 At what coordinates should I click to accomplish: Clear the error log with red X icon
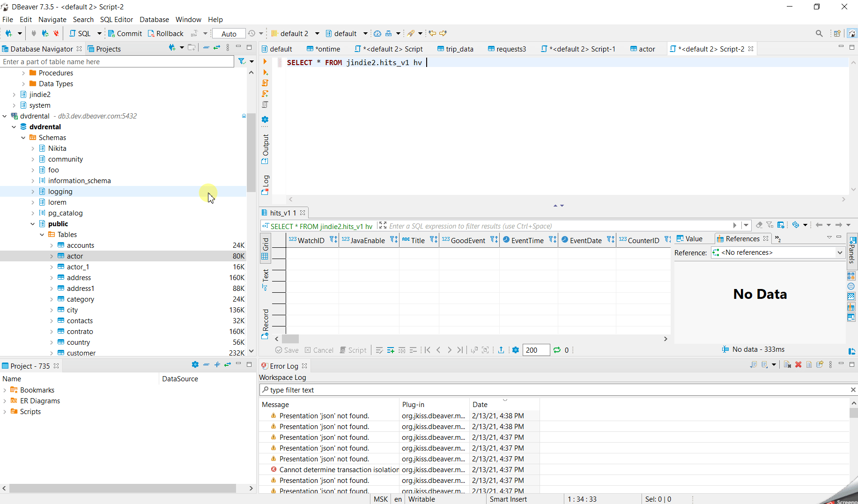pos(799,365)
